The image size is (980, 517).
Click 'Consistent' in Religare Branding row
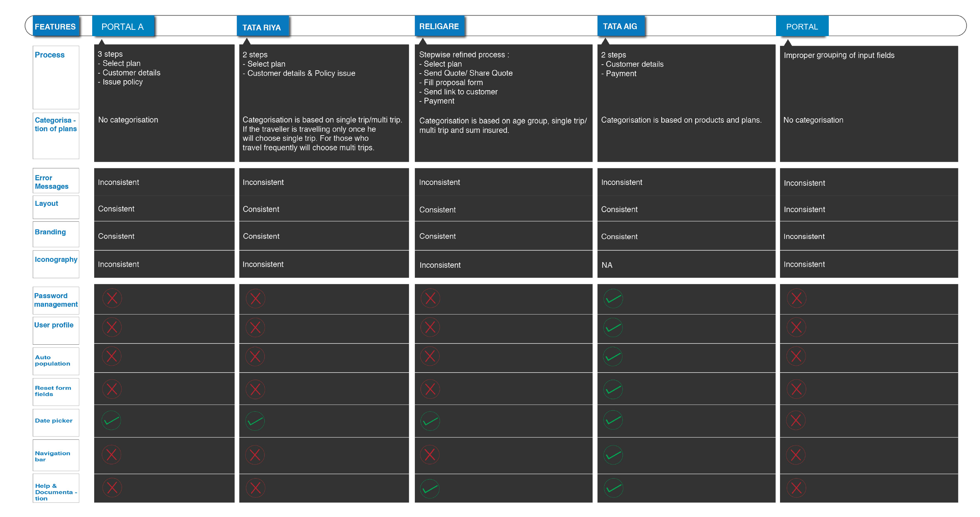437,236
